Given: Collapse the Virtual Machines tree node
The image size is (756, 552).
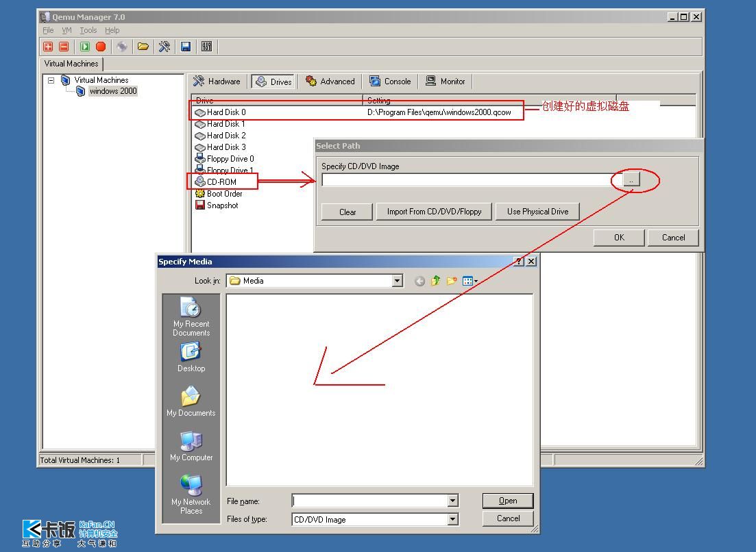Looking at the screenshot, I should (51, 80).
